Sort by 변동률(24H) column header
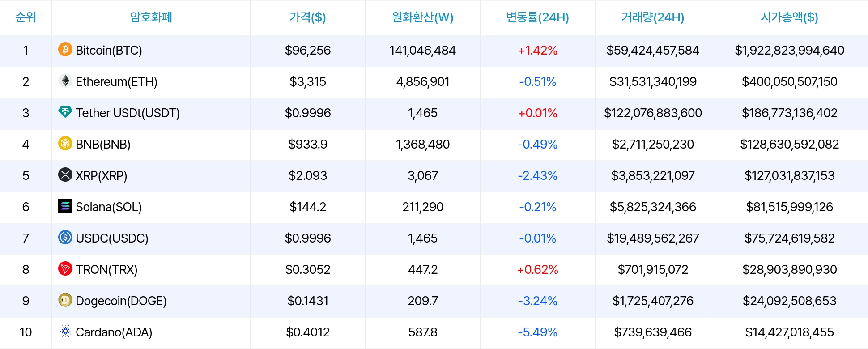This screenshot has height=349, width=868. pos(537,17)
